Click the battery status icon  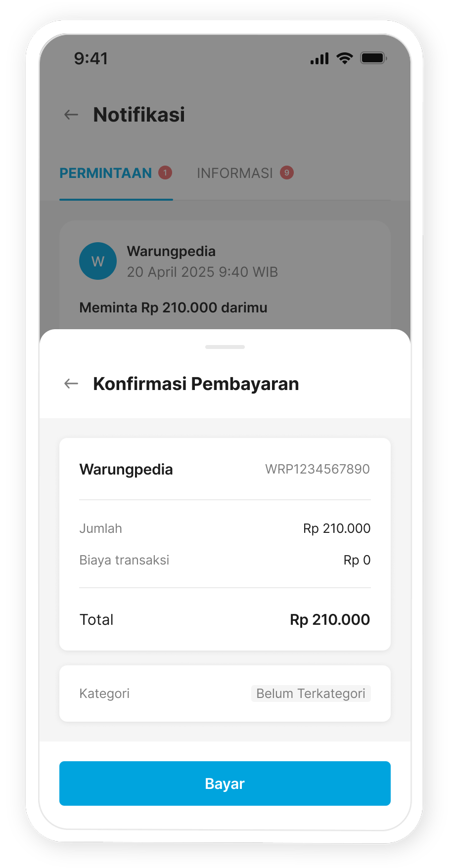point(373,58)
